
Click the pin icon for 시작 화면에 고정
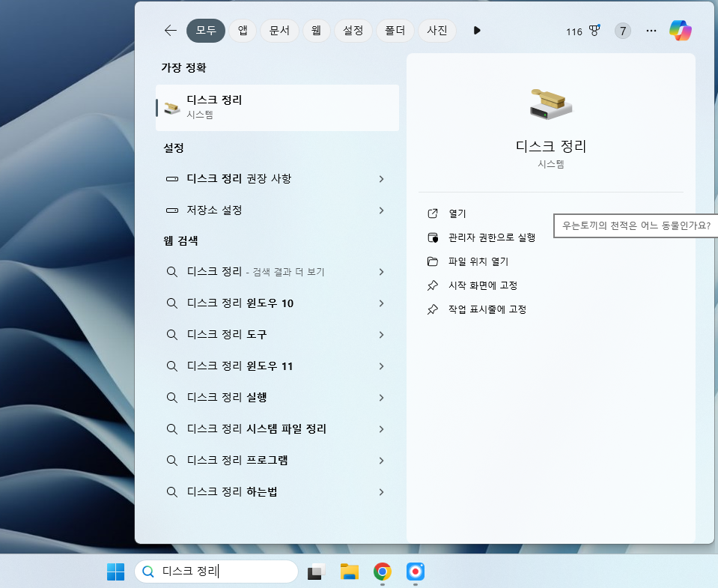point(432,285)
